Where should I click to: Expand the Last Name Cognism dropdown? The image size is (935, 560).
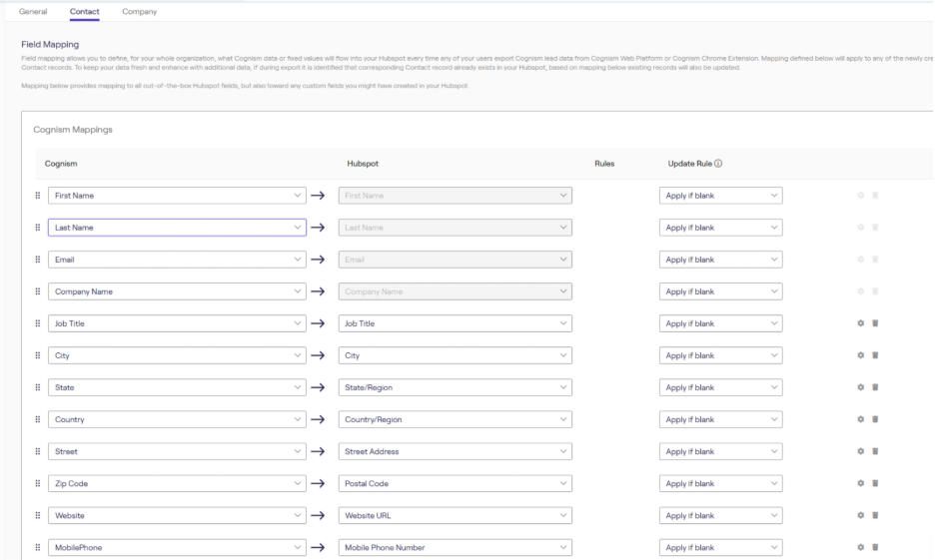177,228
